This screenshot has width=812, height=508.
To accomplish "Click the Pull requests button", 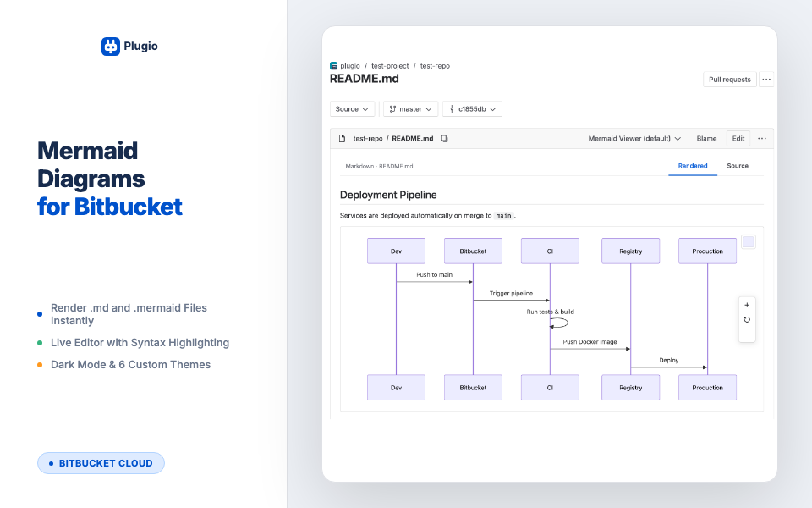I will pyautogui.click(x=730, y=80).
